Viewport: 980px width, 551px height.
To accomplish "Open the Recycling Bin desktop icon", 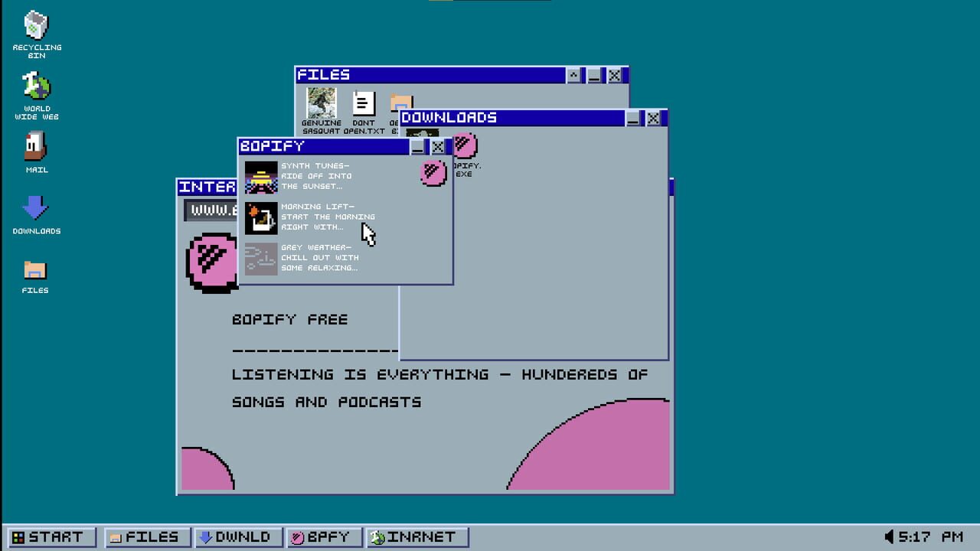I will (36, 34).
